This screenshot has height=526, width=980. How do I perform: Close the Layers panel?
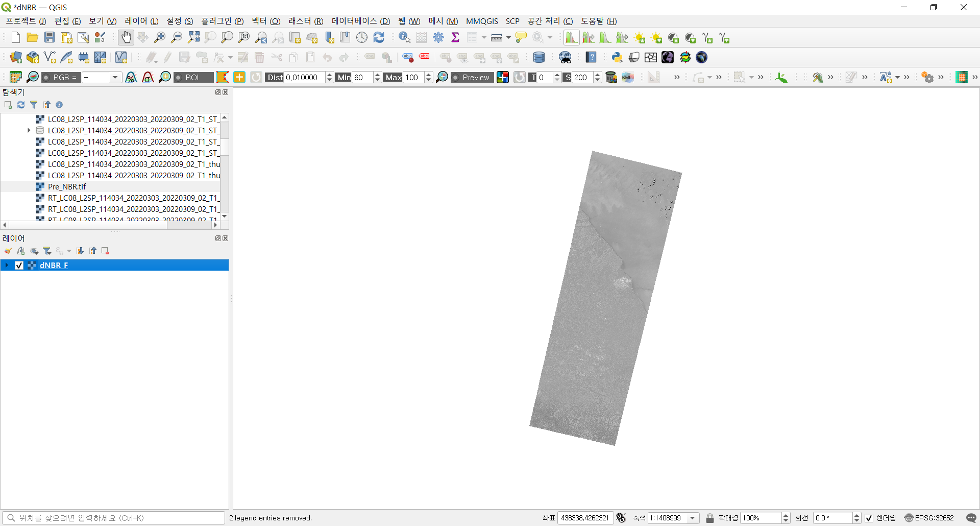click(226, 238)
